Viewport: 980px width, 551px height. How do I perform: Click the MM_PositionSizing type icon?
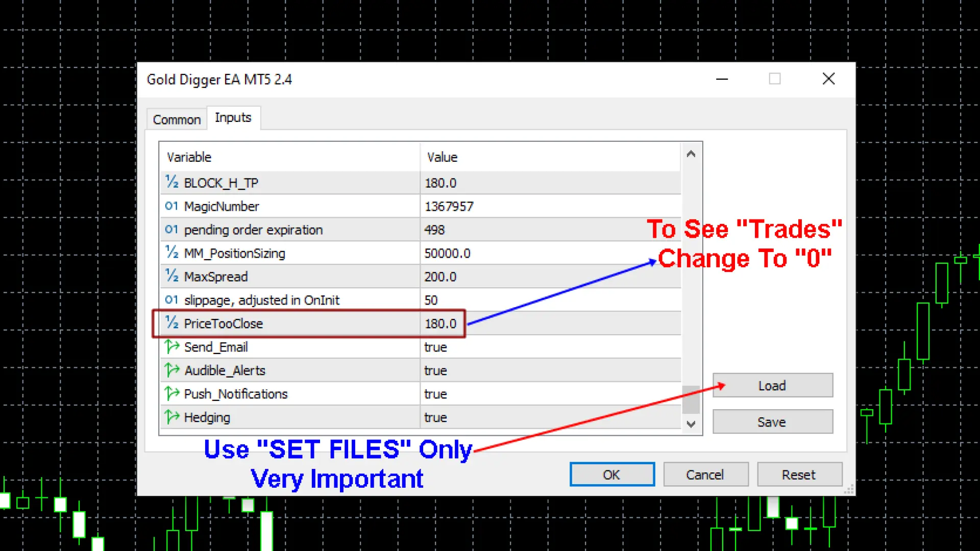[171, 253]
